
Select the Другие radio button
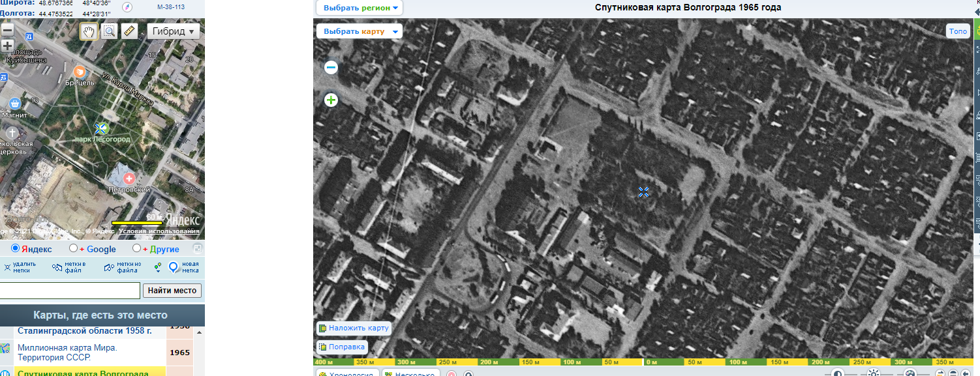point(136,248)
